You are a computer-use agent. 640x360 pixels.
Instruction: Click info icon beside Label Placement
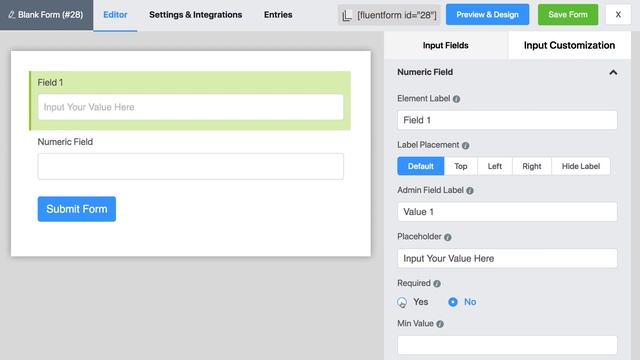[x=465, y=145]
